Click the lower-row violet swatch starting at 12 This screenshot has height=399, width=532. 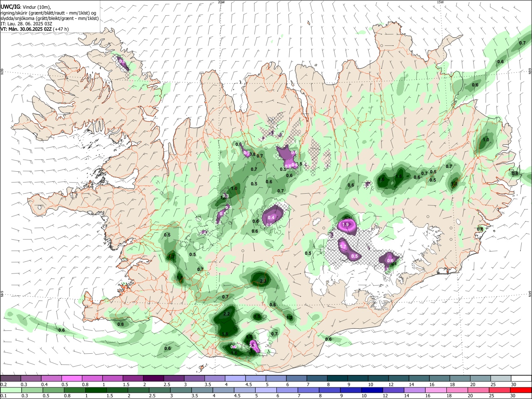393,390
